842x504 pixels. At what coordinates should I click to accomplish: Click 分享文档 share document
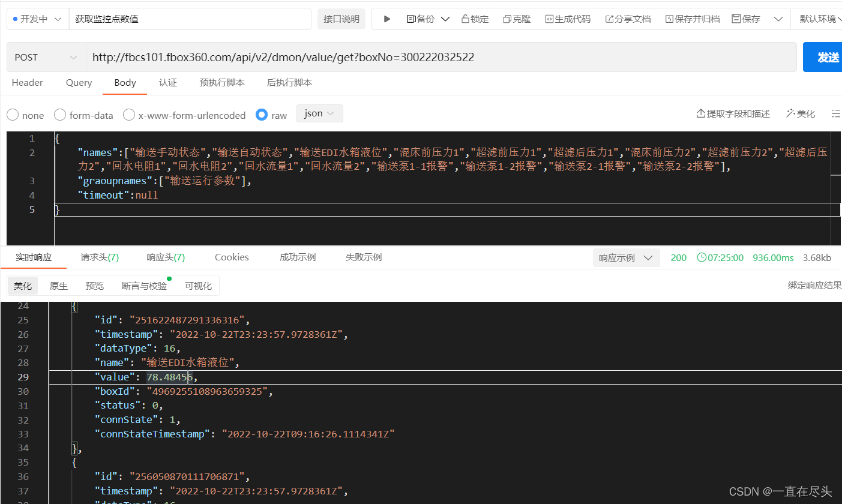tap(628, 19)
